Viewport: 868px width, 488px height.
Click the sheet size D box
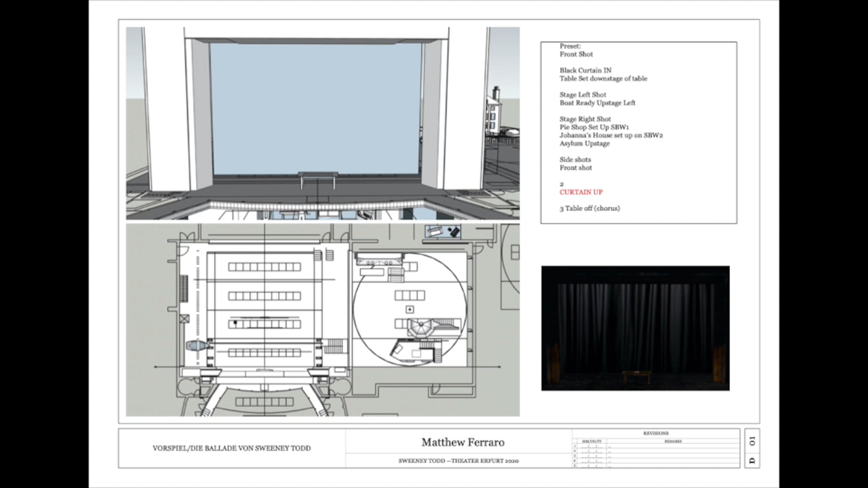752,461
